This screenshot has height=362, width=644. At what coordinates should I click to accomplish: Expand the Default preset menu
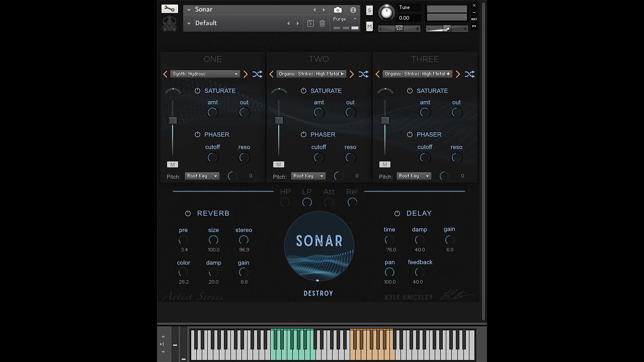[x=189, y=23]
